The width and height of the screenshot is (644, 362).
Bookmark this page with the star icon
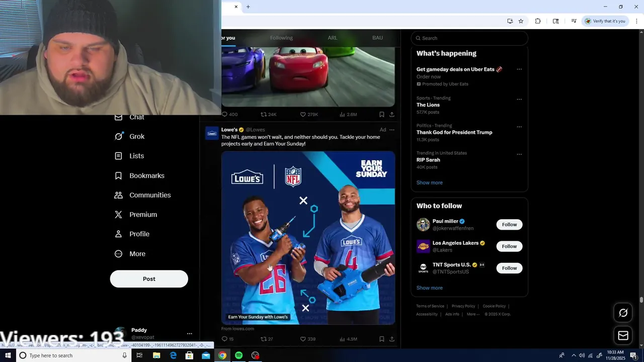pos(521,21)
